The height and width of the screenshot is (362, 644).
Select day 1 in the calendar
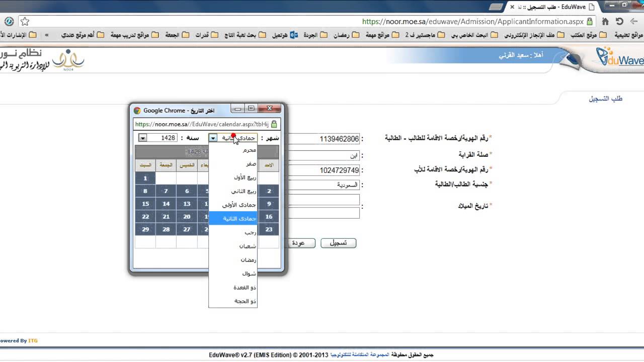[145, 178]
